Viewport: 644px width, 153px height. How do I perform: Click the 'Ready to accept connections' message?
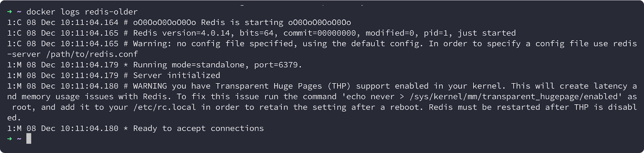198,128
